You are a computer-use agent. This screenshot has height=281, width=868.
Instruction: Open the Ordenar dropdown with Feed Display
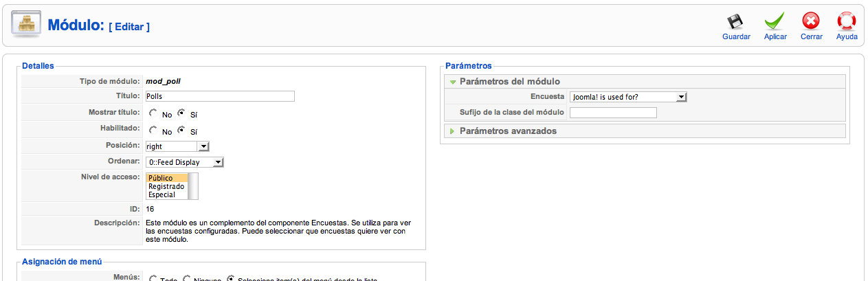point(185,162)
